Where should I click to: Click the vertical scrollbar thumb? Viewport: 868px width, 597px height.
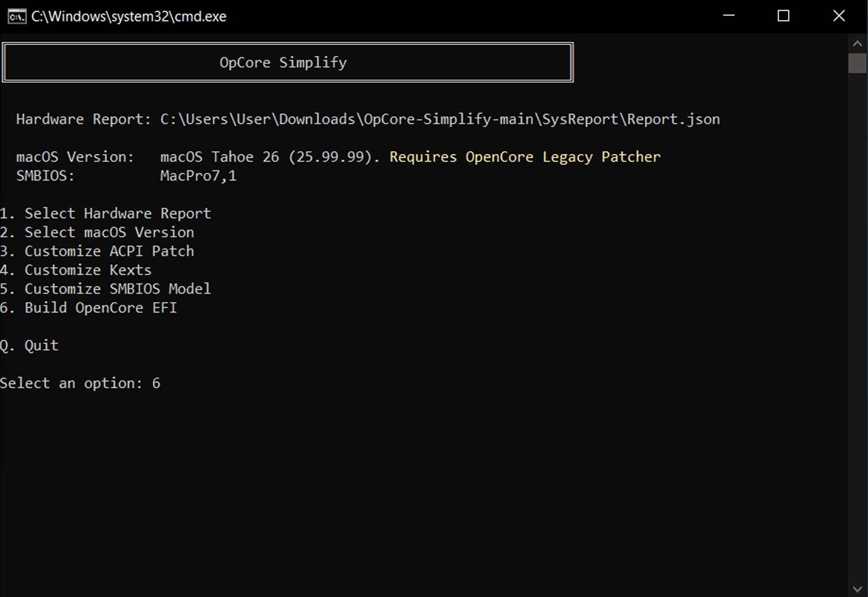tap(857, 63)
